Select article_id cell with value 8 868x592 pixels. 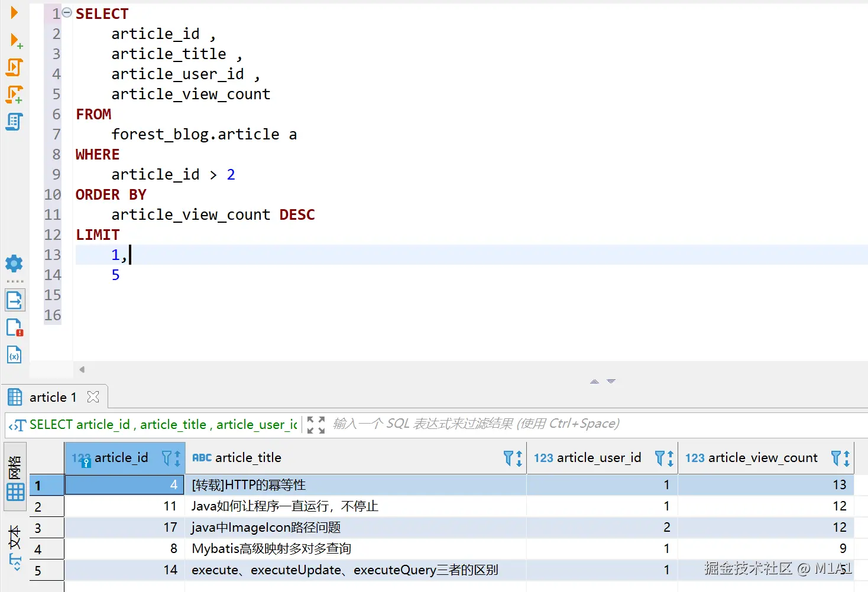[x=125, y=548]
